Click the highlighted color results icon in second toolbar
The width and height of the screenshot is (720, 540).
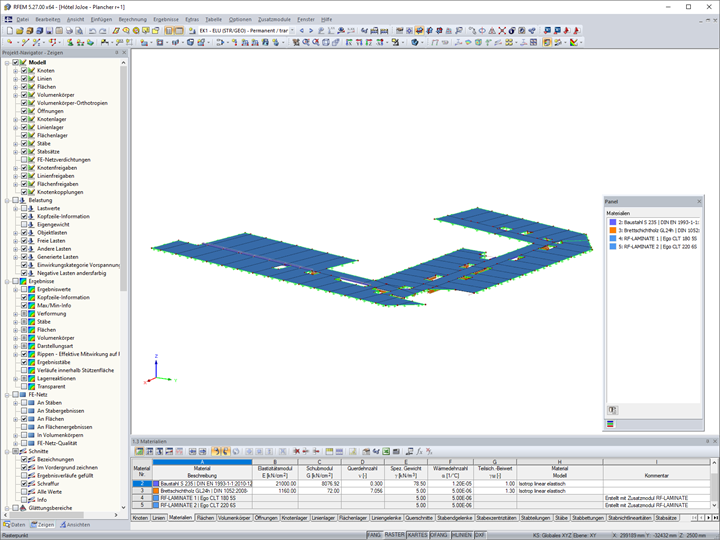[x=547, y=42]
